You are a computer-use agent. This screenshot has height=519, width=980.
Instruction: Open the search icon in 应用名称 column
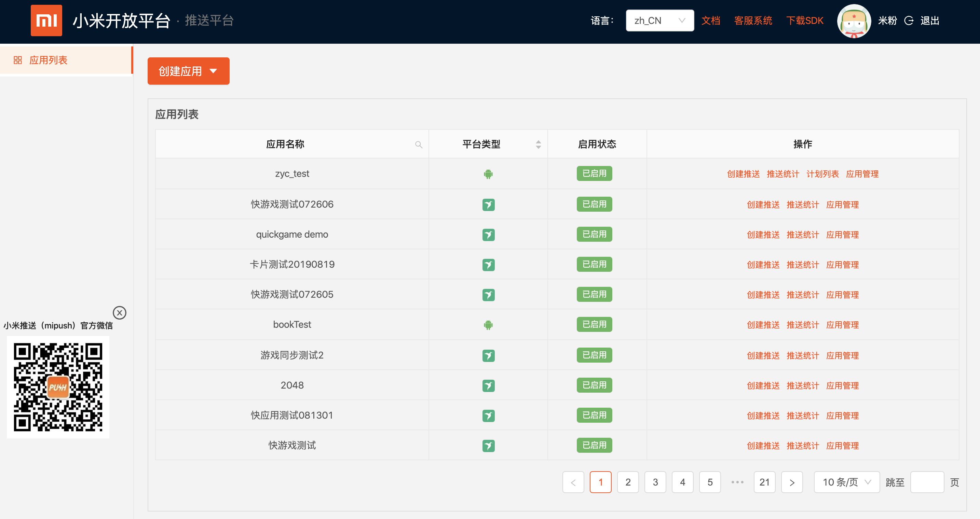[419, 144]
